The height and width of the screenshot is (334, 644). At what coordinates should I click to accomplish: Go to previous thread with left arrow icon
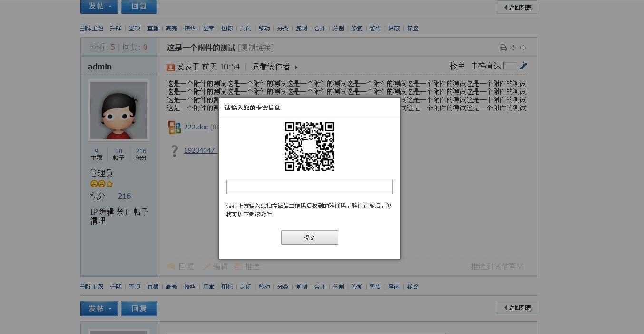coord(513,48)
